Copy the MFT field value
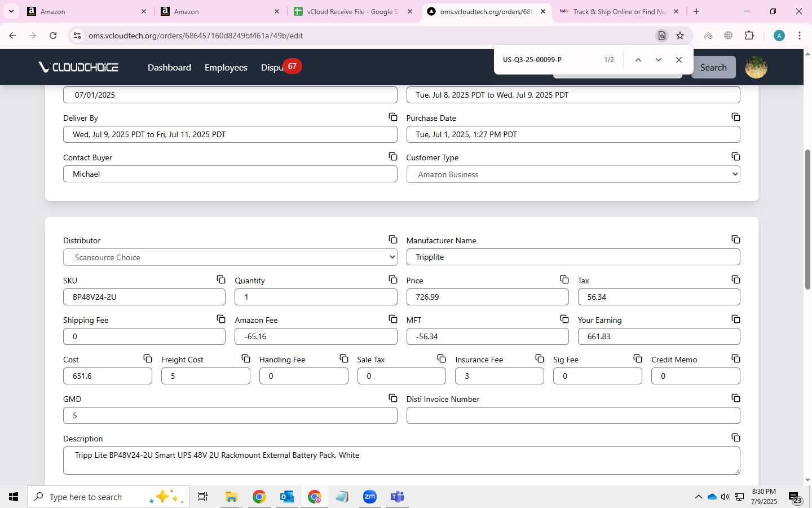Viewport: 812px width, 508px height. [x=564, y=319]
